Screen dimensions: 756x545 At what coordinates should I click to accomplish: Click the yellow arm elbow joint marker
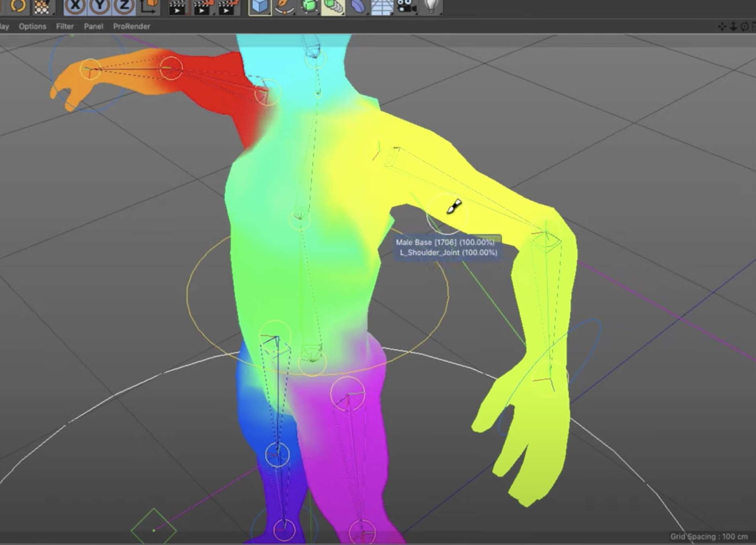[546, 238]
